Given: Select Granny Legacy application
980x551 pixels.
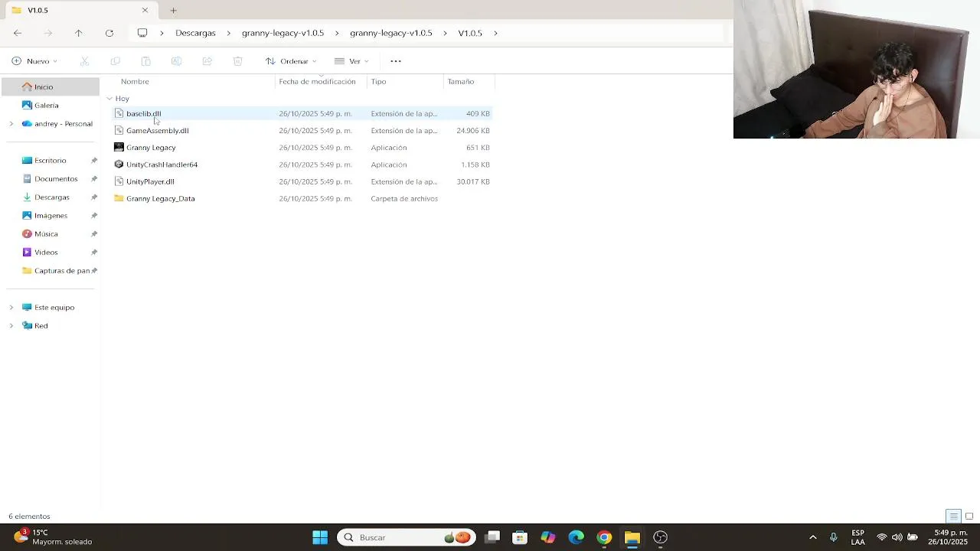Looking at the screenshot, I should coord(151,148).
